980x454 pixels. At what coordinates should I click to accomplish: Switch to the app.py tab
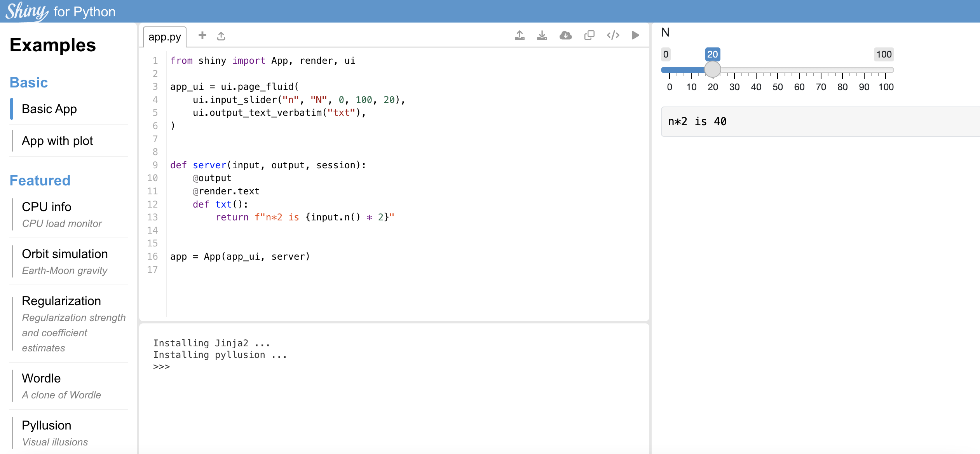164,36
